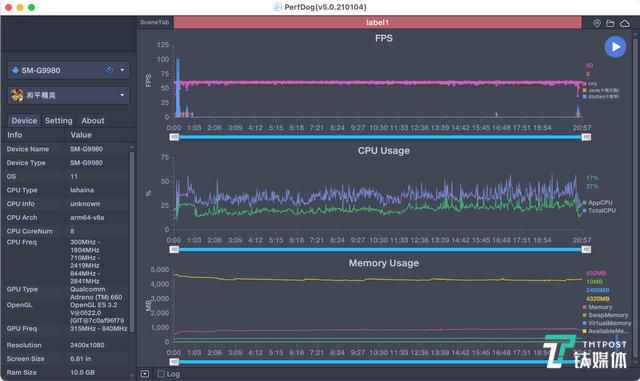Click the device info panel scrollbar
This screenshot has width=640, height=381.
point(132,242)
